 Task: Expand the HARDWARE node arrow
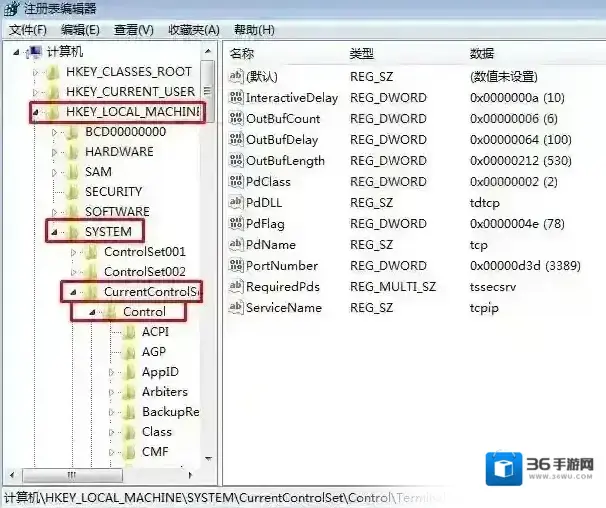pos(54,152)
